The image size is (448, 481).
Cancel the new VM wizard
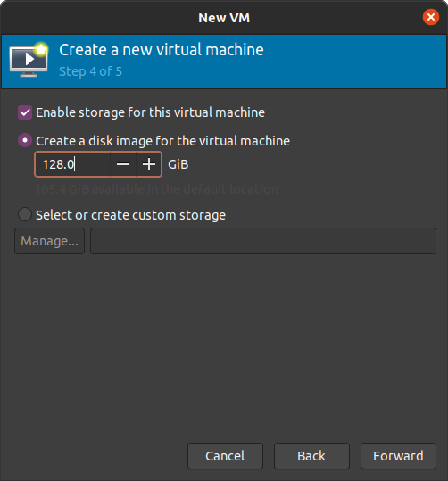tap(225, 456)
